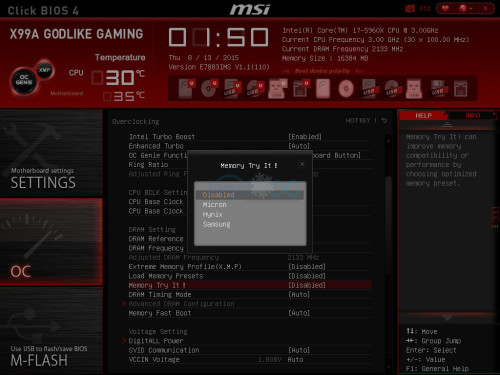The image size is (500, 375).
Task: Click the plain CD/DVD disc boot icon
Action: pyautogui.click(x=346, y=89)
